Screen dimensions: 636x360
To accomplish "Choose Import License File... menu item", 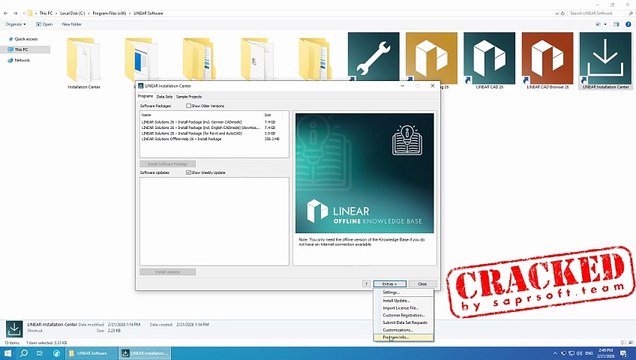I will tap(404, 308).
